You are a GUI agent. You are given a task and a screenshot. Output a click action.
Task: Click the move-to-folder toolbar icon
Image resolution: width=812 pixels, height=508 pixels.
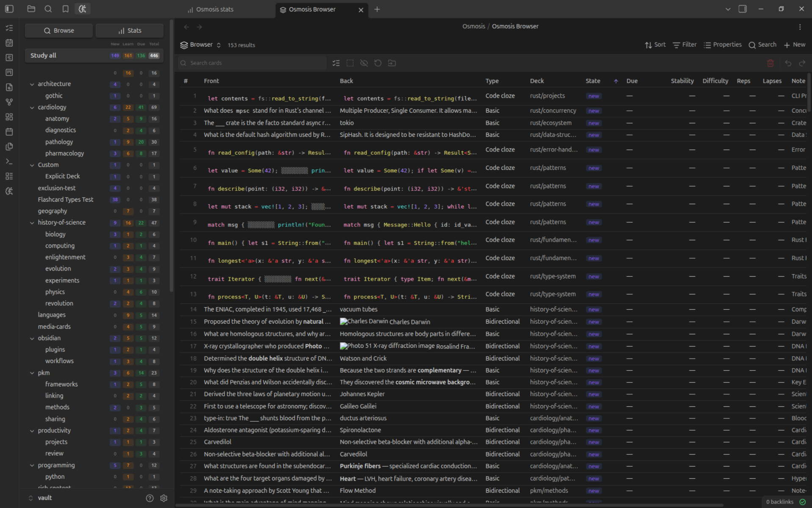coord(392,63)
